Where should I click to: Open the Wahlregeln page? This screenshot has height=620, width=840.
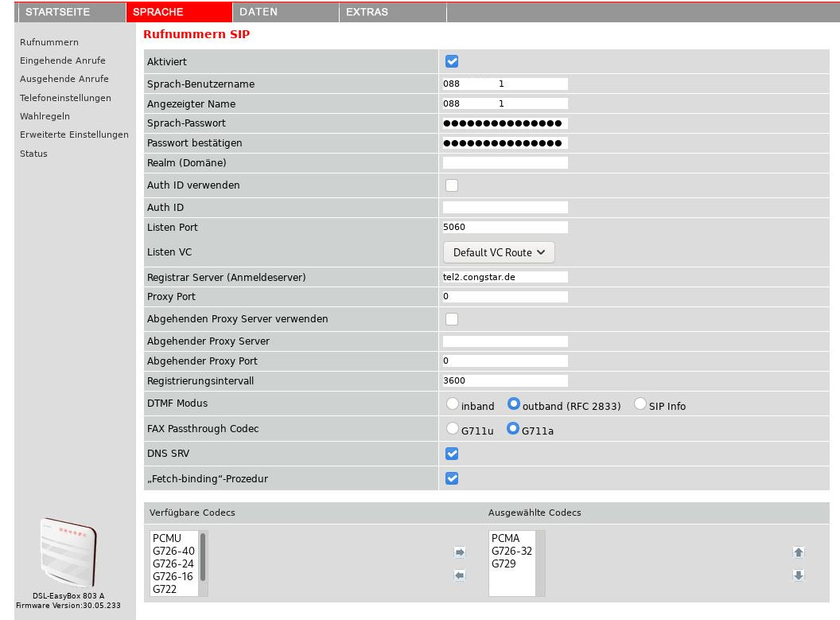coord(45,116)
